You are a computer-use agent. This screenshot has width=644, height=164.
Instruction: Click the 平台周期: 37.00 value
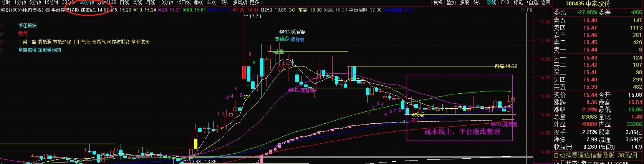[365, 10]
